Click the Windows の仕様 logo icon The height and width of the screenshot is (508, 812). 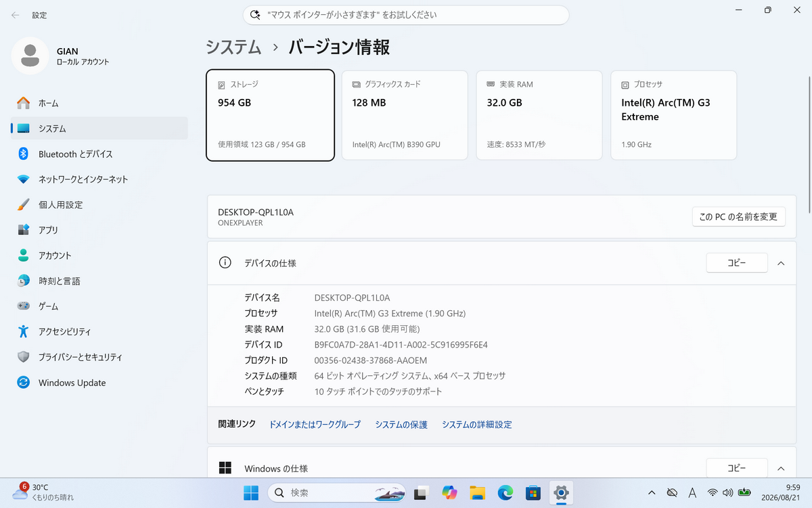coord(225,468)
